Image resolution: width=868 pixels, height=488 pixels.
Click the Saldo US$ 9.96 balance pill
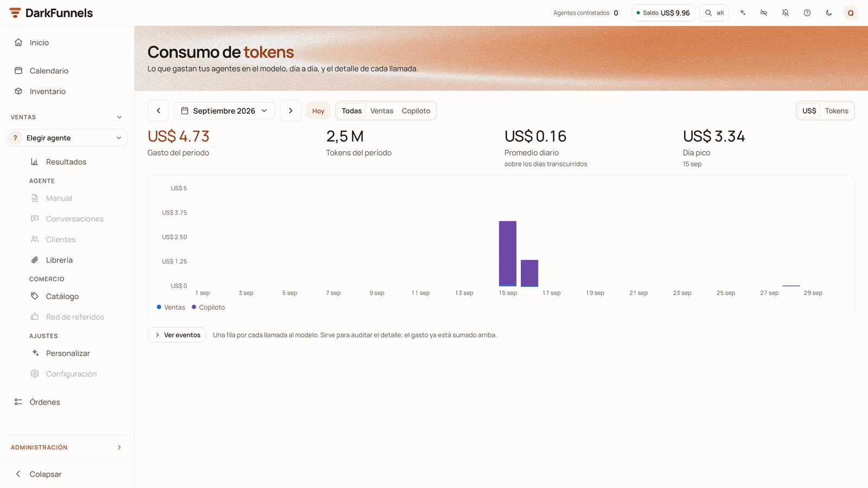pos(663,13)
